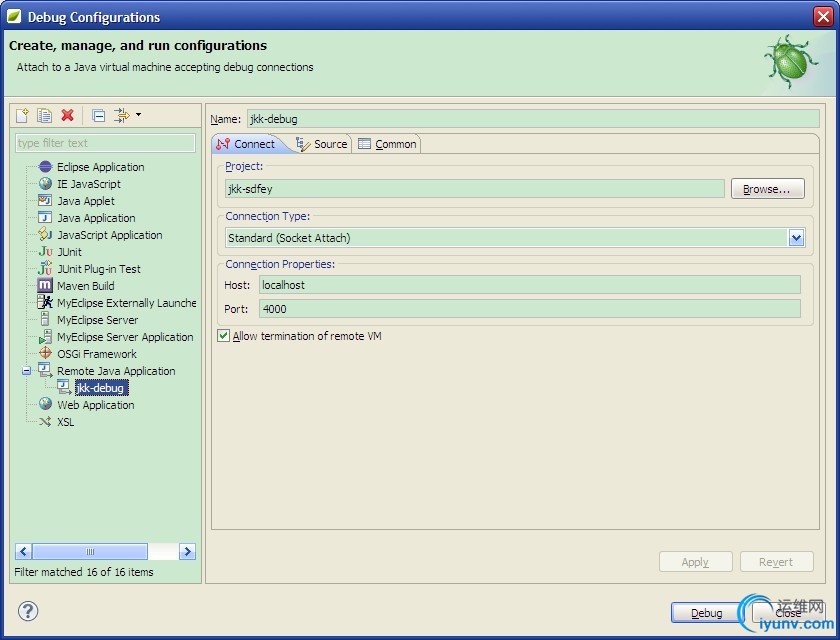Click the Revert button
The image size is (840, 640).
pyautogui.click(x=776, y=562)
